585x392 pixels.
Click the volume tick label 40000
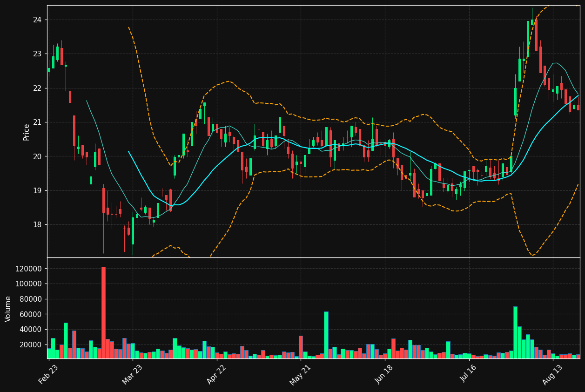point(31,329)
